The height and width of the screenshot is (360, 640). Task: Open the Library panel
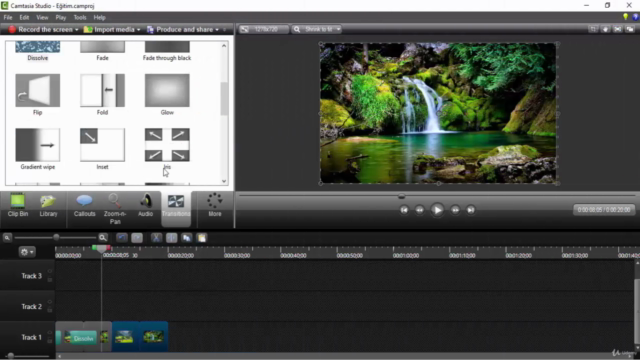click(x=48, y=206)
